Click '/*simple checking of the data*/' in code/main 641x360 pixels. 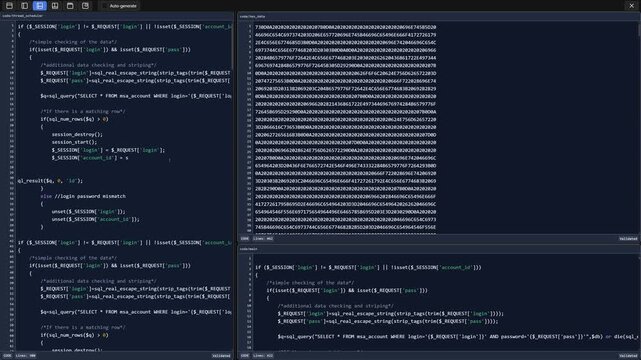pyautogui.click(x=310, y=283)
